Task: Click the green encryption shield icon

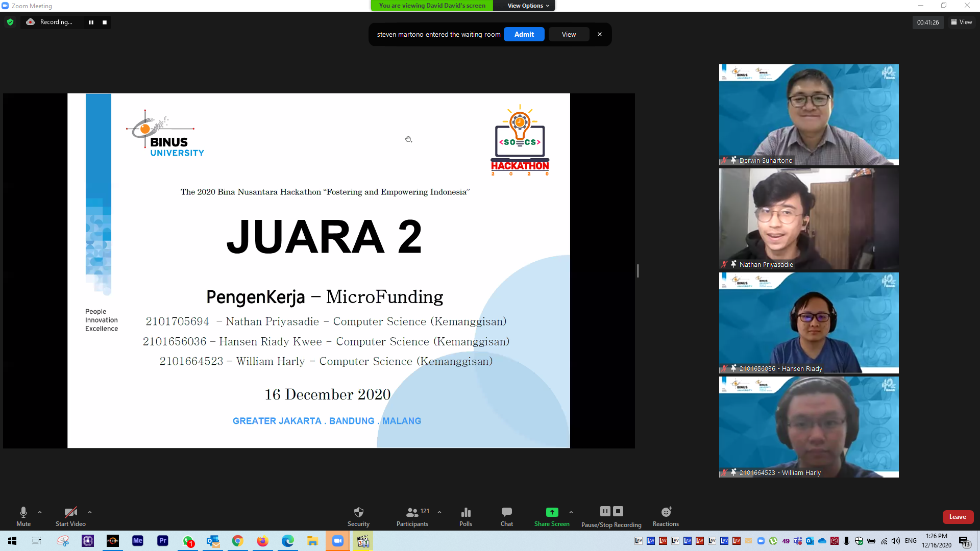Action: coord(10,22)
